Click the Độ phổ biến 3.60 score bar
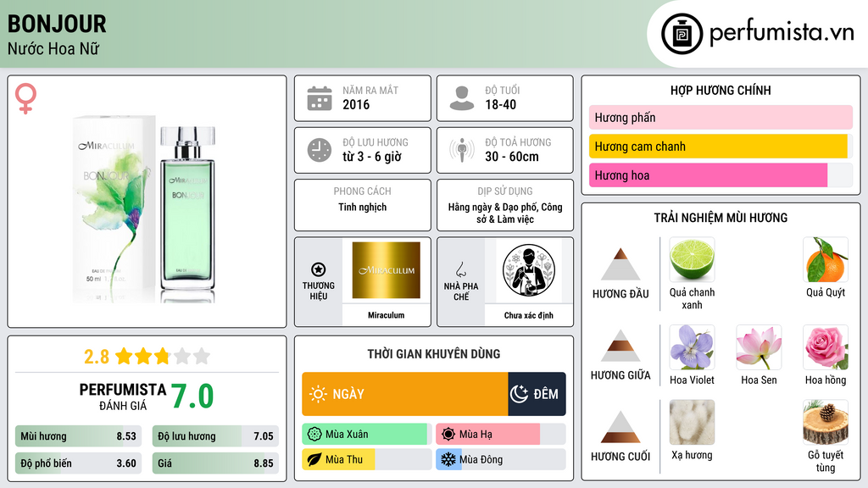 click(78, 463)
